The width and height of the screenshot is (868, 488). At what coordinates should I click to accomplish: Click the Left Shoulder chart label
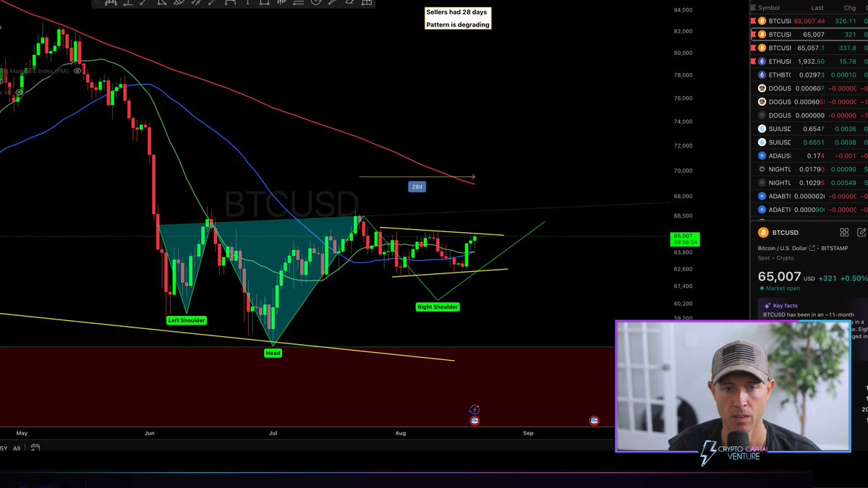coord(187,320)
